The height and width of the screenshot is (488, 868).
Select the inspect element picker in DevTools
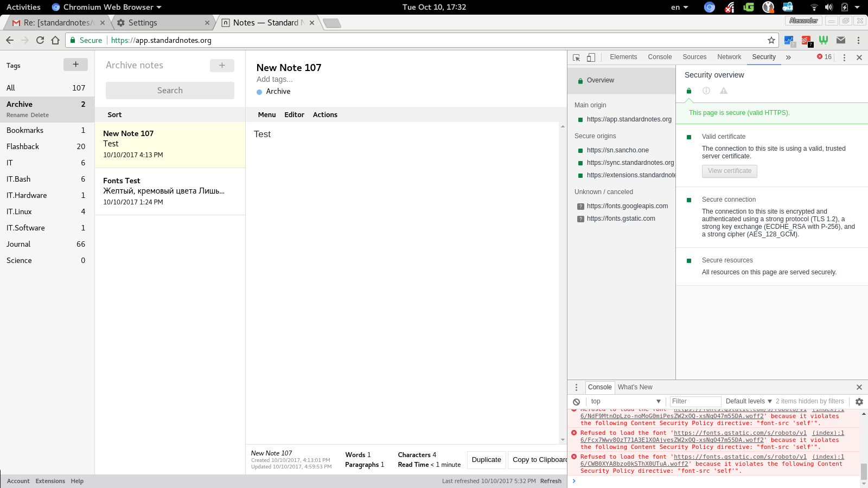(576, 57)
